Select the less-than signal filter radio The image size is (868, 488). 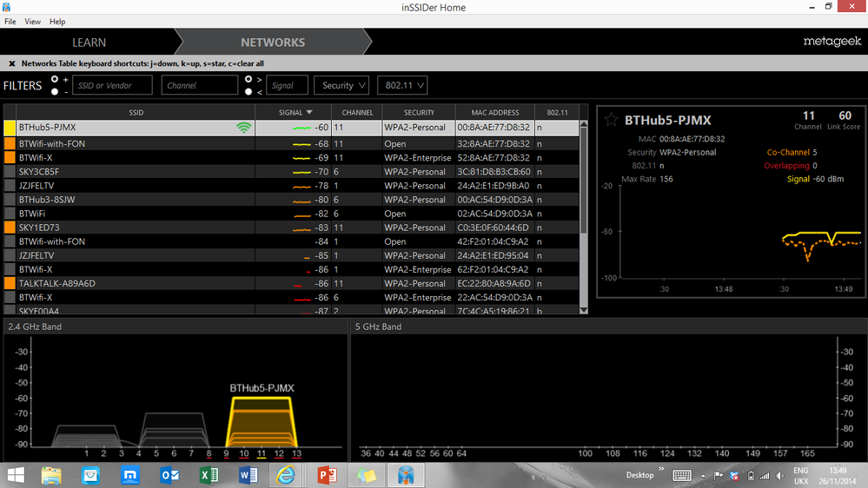(248, 91)
